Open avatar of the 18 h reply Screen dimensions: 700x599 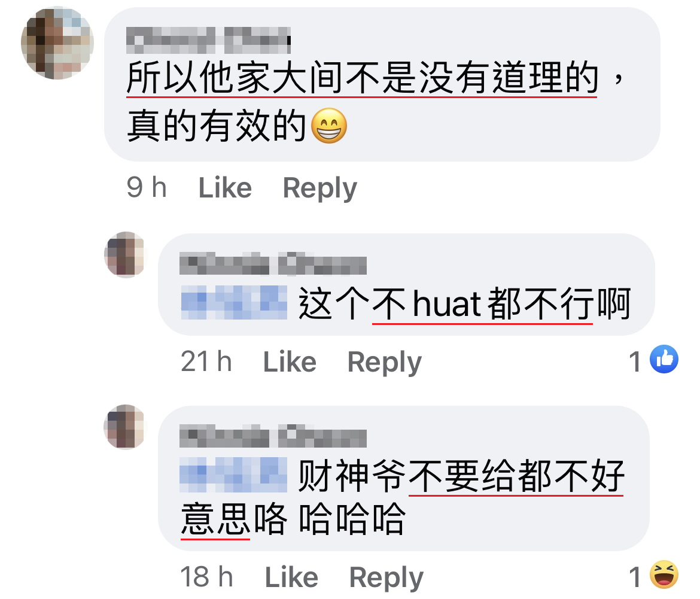click(126, 427)
